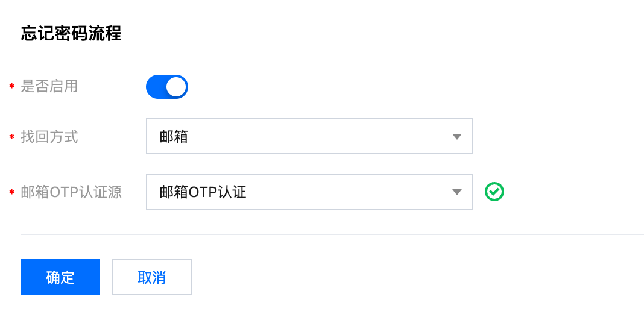644x311 pixels.
Task: Toggle the 是否启用 switch off
Action: (x=167, y=87)
